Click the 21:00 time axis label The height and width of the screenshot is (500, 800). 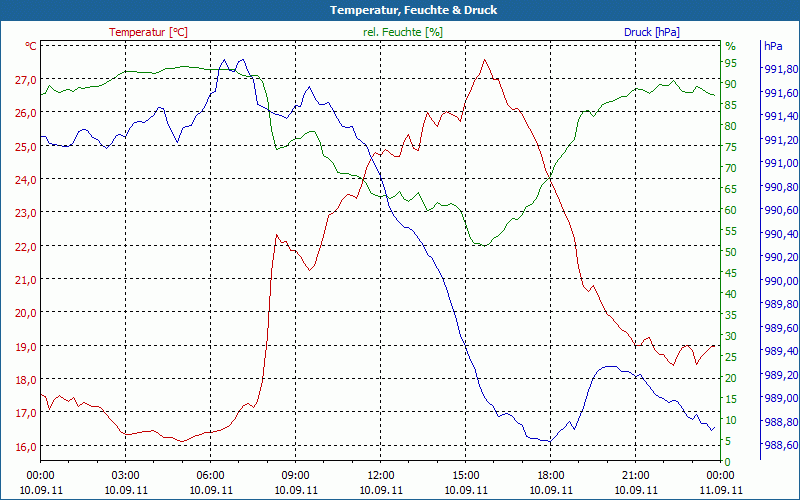pyautogui.click(x=636, y=476)
